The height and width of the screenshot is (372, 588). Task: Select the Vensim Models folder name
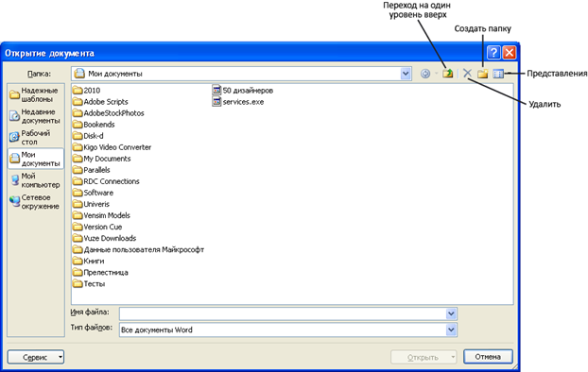click(107, 215)
